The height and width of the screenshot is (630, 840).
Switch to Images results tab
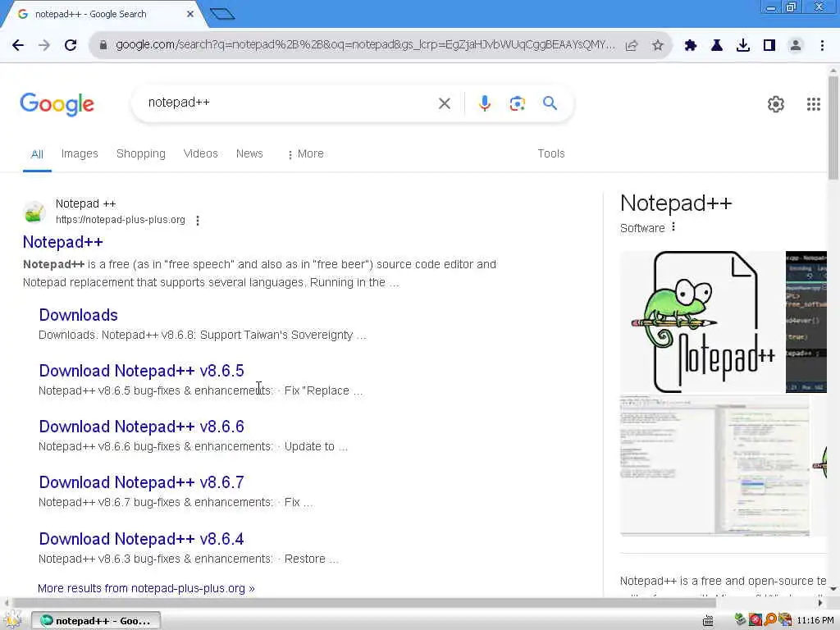(x=80, y=153)
